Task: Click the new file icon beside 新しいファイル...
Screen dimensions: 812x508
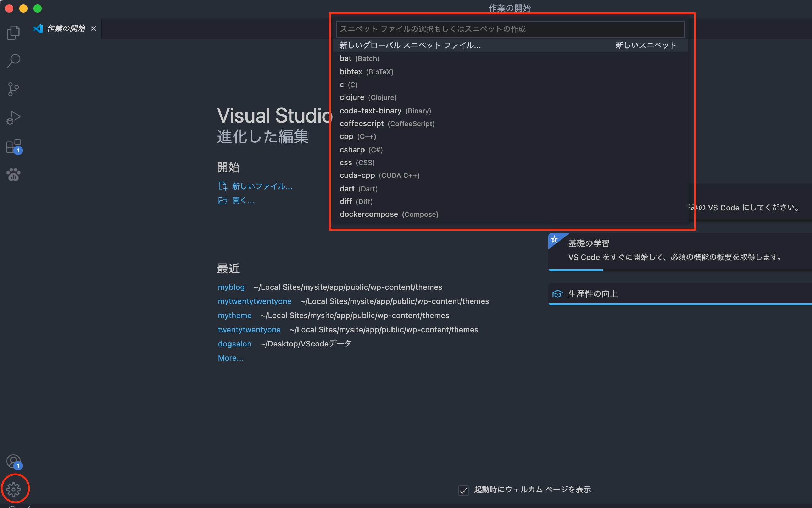Action: [223, 186]
